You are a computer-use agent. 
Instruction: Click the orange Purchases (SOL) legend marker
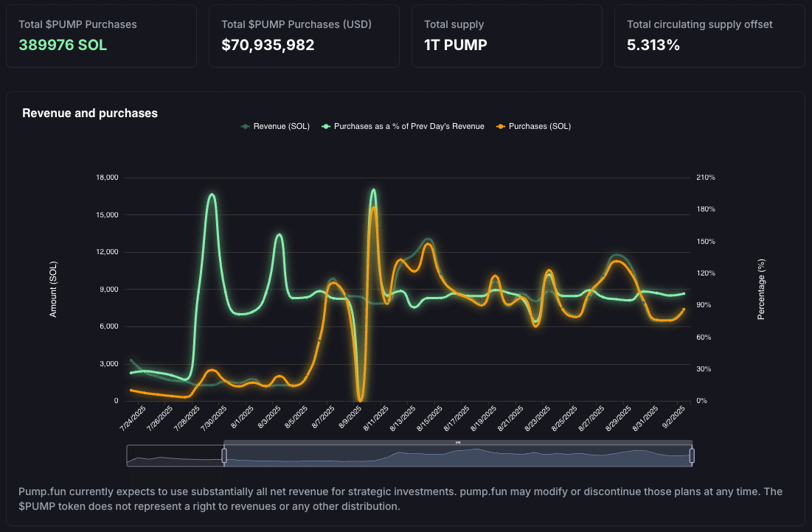click(502, 126)
